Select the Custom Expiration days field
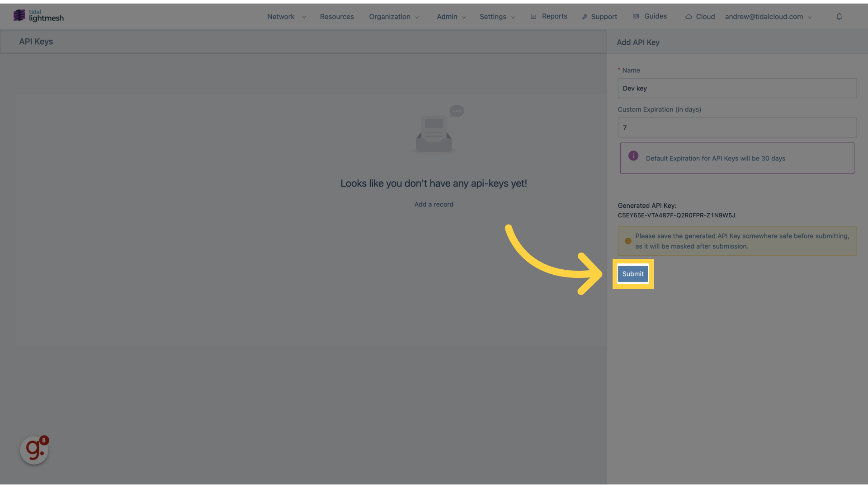The height and width of the screenshot is (488, 868). [737, 127]
